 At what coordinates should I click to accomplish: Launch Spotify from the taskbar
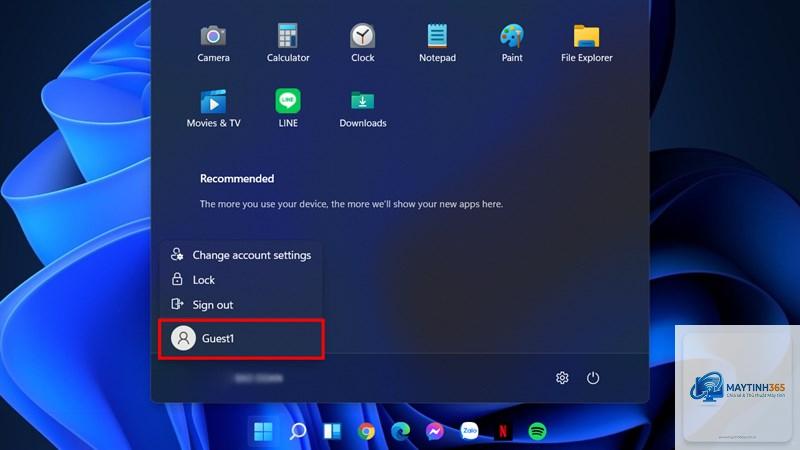(x=537, y=431)
